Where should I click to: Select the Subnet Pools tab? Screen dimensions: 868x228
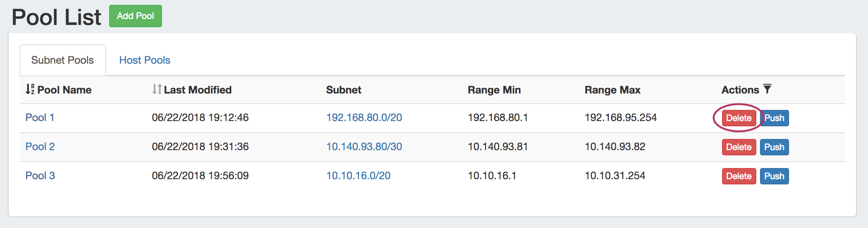pyautogui.click(x=63, y=60)
